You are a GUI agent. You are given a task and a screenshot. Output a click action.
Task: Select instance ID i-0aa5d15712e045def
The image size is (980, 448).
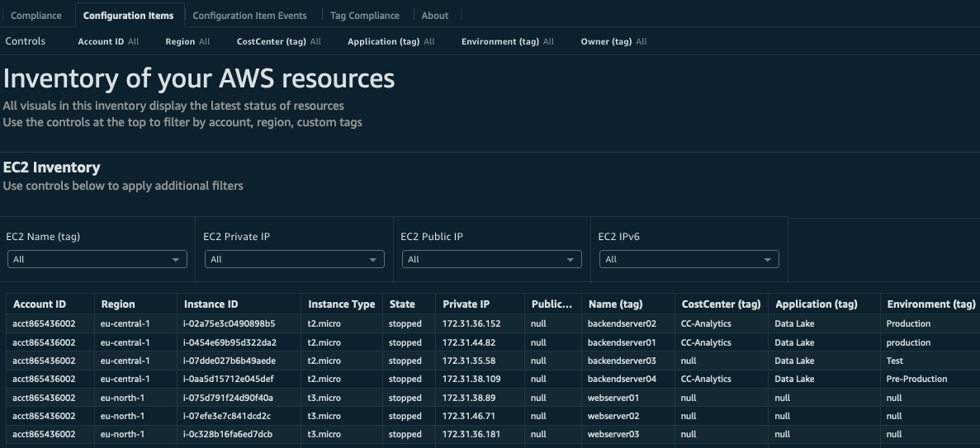[228, 379]
